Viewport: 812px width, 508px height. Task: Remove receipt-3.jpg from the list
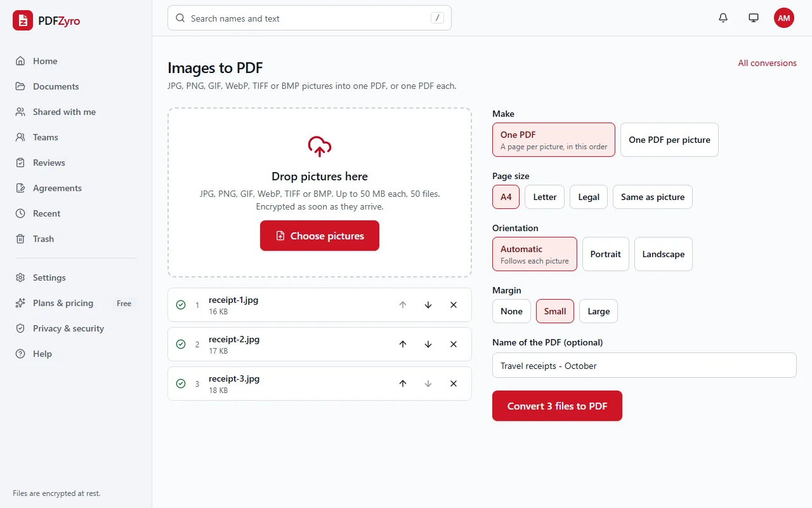pos(454,384)
